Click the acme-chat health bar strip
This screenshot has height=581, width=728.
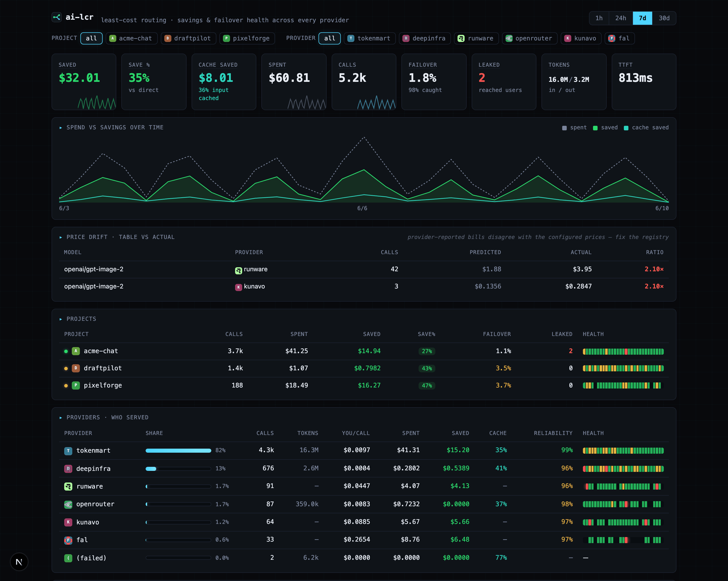coord(623,352)
